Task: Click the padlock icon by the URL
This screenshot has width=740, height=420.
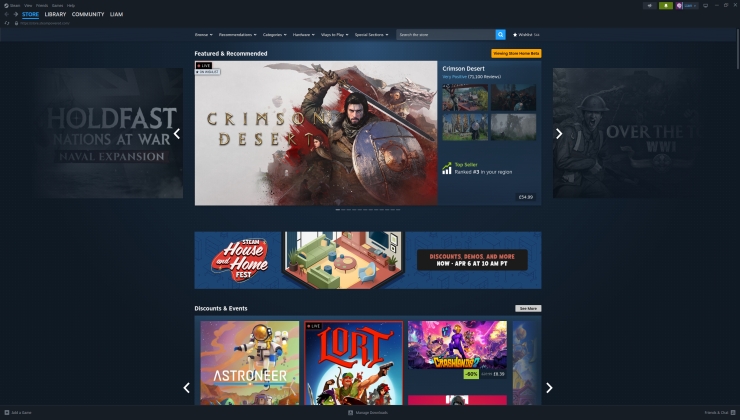Action: pyautogui.click(x=17, y=23)
